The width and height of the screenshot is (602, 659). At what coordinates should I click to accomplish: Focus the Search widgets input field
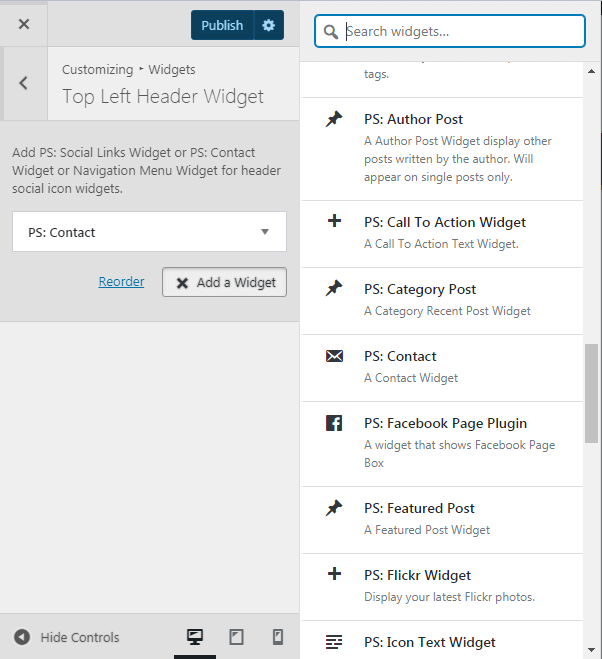[450, 31]
